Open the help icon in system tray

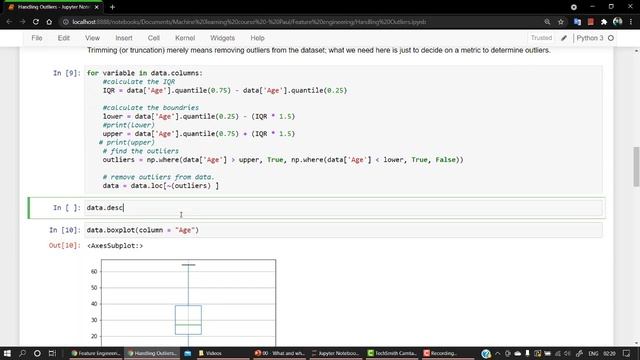point(486,353)
